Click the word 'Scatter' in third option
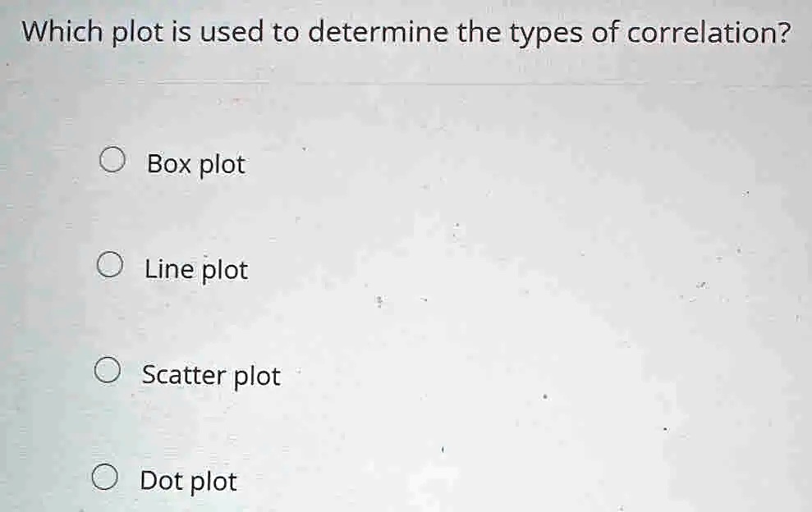This screenshot has height=512, width=812. coord(184,375)
